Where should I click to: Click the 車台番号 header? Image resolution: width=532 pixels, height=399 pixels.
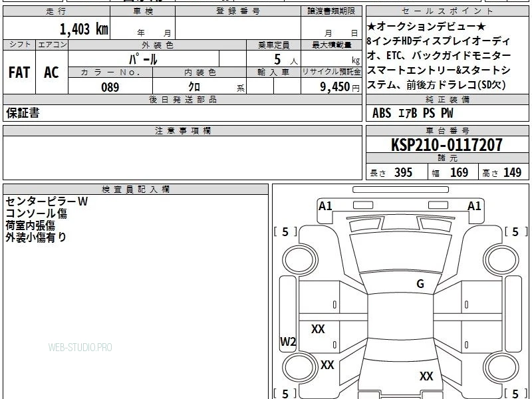point(447,130)
